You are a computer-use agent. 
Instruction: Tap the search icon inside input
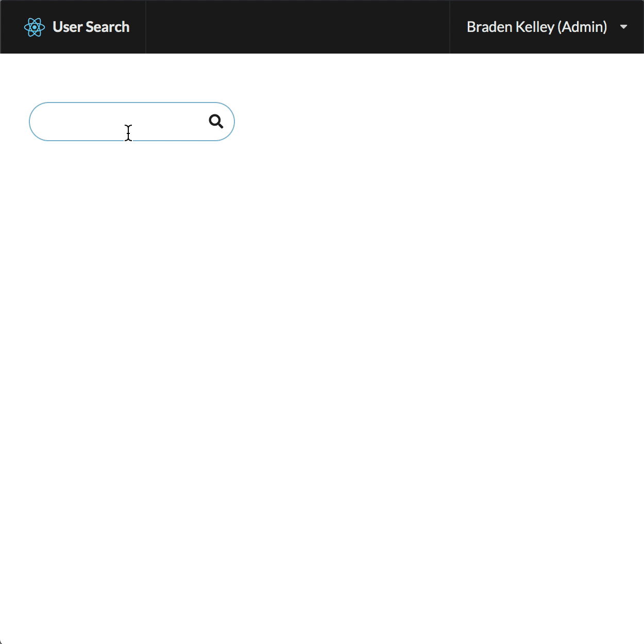(x=216, y=122)
